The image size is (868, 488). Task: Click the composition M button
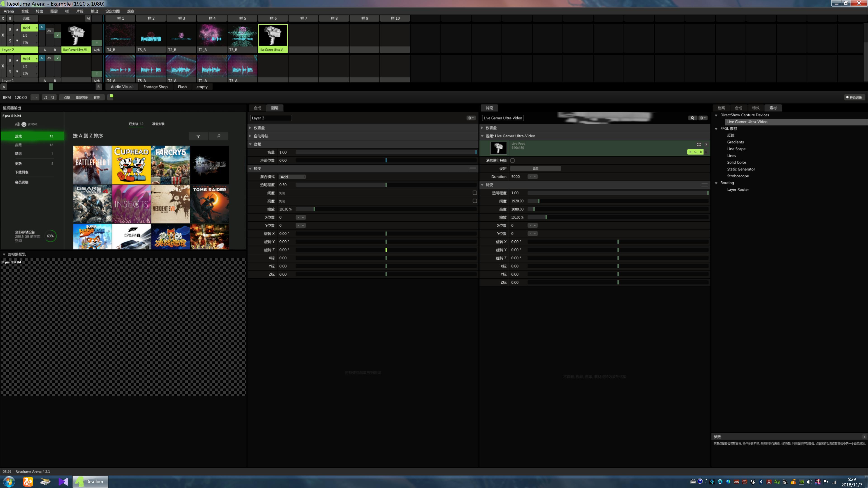tap(88, 19)
